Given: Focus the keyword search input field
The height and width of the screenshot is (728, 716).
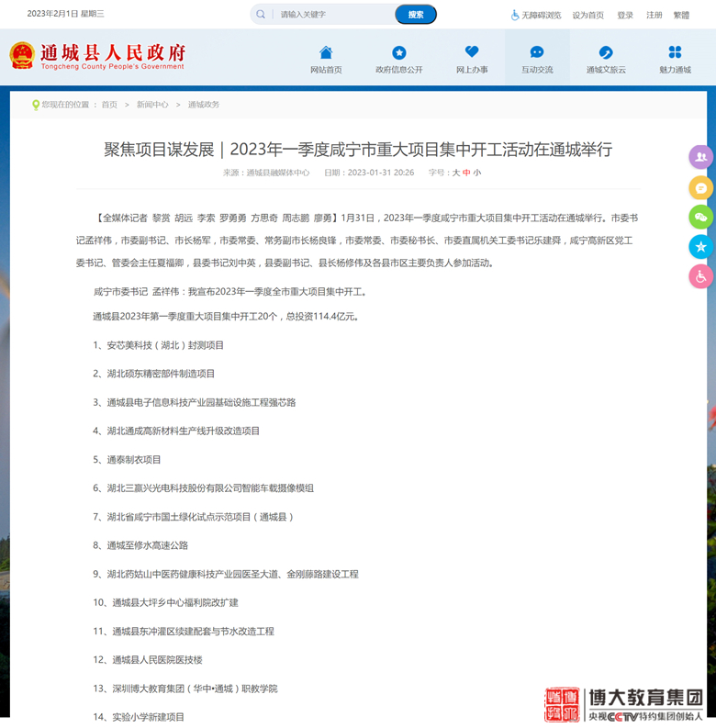Looking at the screenshot, I should 335,15.
